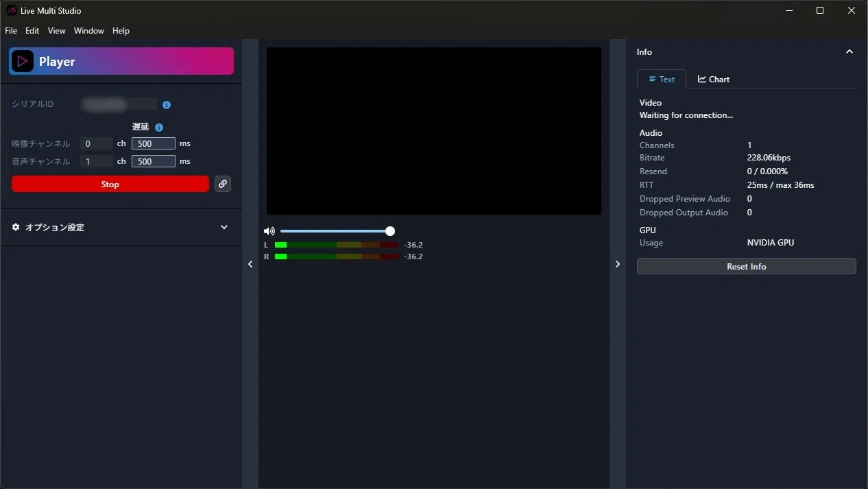Mute audio with the speaker icon
This screenshot has height=489, width=868.
tap(269, 231)
